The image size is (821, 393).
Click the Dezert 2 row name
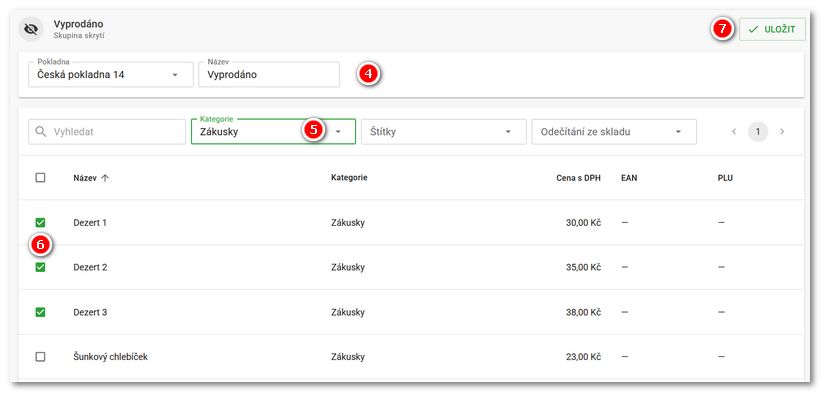[90, 267]
